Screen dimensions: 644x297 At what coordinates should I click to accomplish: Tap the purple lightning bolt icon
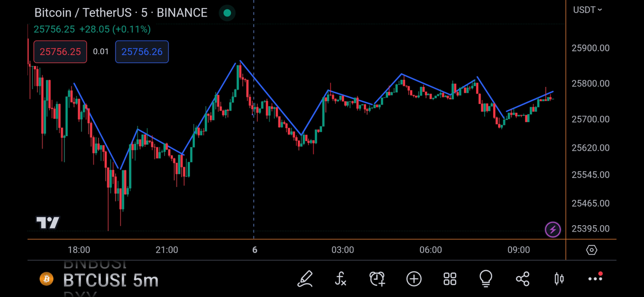[553, 230]
